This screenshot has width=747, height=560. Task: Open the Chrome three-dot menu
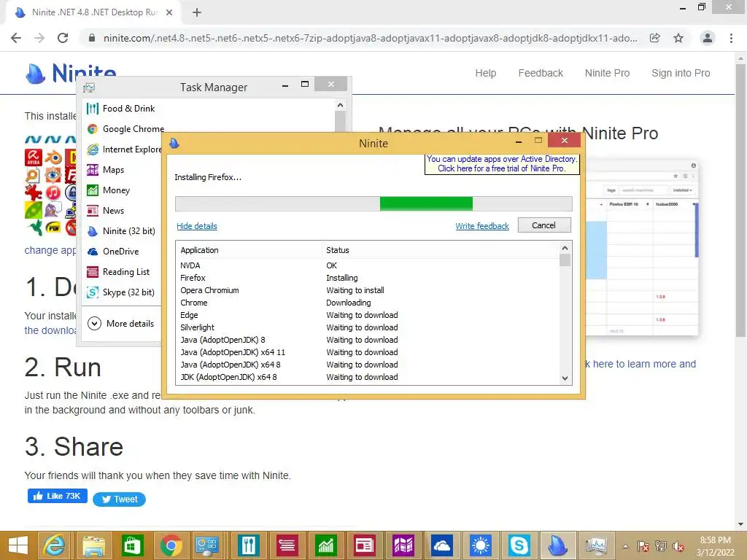(x=731, y=38)
